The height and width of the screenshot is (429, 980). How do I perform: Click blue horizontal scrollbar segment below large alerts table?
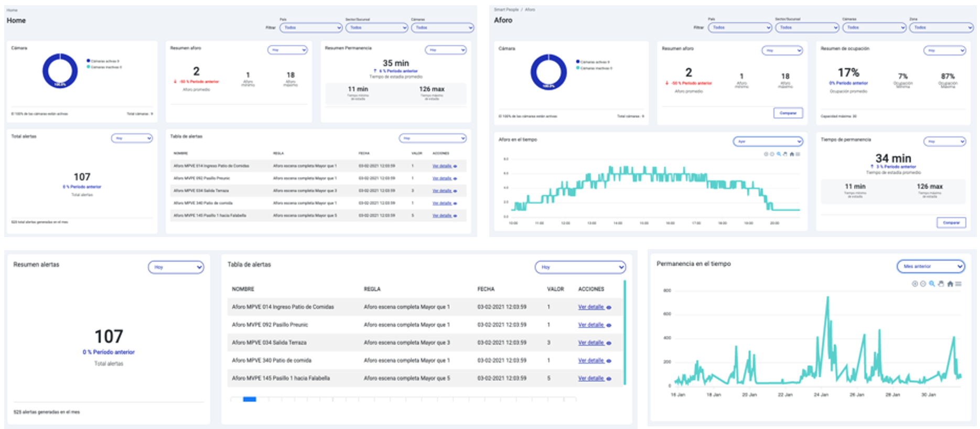250,400
